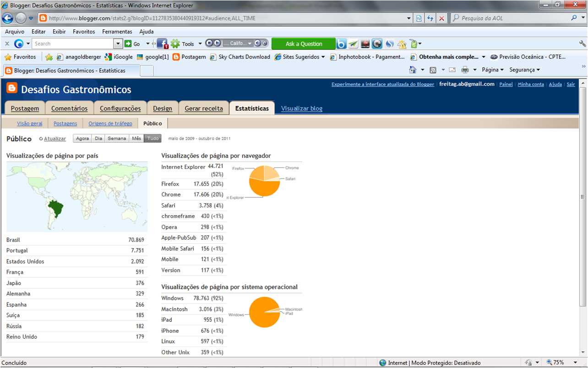Expand the command bar chevron overflow
Viewport: 588px width, 368px height.
583,67
